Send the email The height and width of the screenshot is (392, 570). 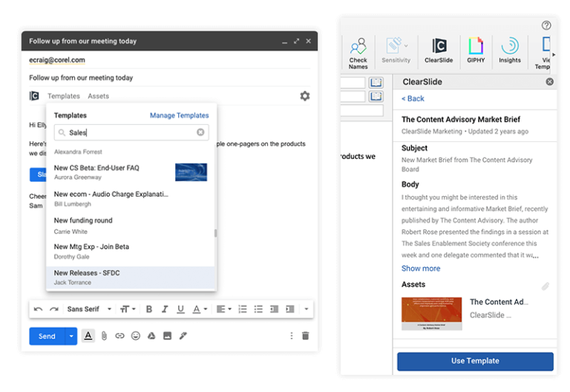pos(47,336)
